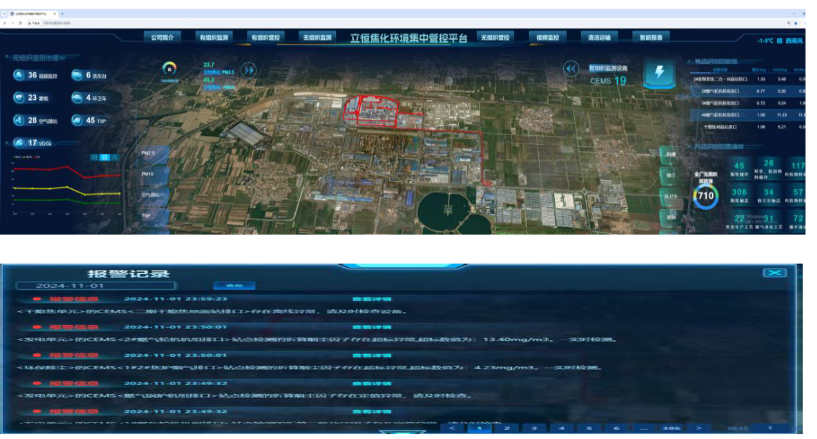Click the 710 ring indicator
Viewport: 817px width, 439px height.
pos(705,196)
